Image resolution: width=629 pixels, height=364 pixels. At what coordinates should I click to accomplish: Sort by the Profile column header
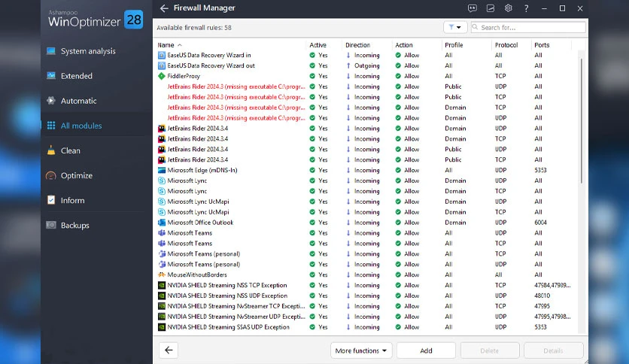(454, 45)
